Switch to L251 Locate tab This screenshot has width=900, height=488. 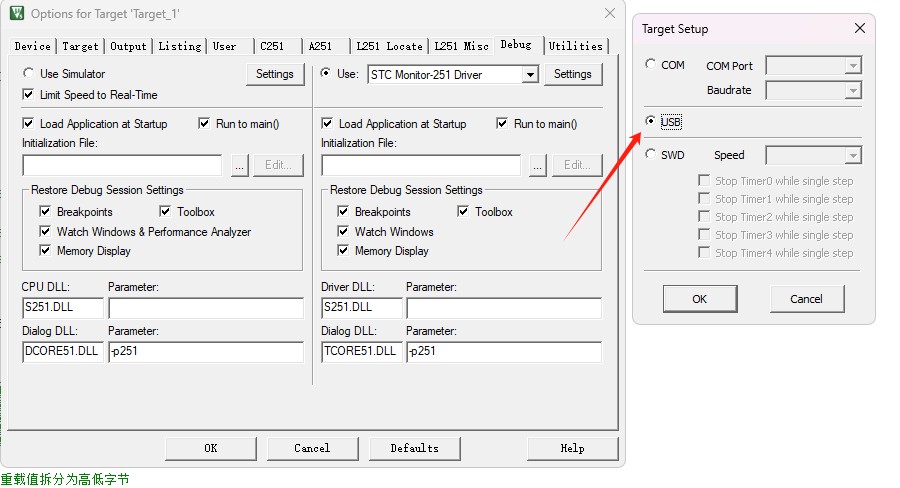389,47
